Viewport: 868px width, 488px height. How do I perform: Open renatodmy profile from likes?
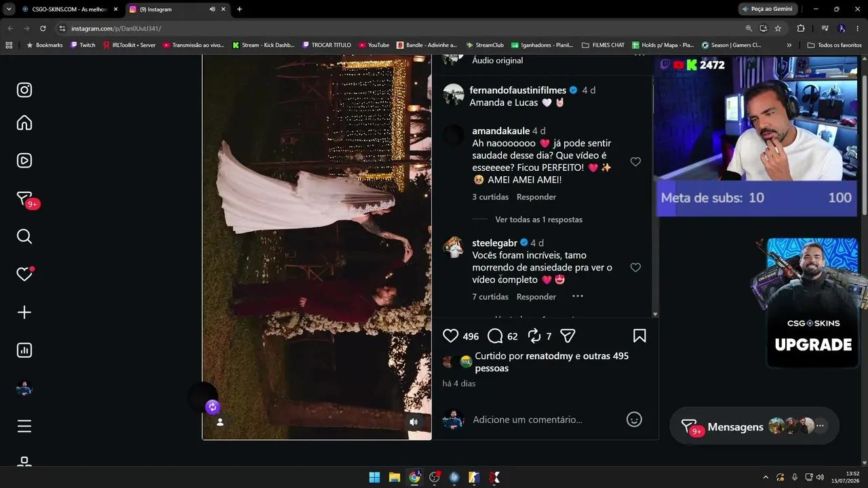coord(549,356)
